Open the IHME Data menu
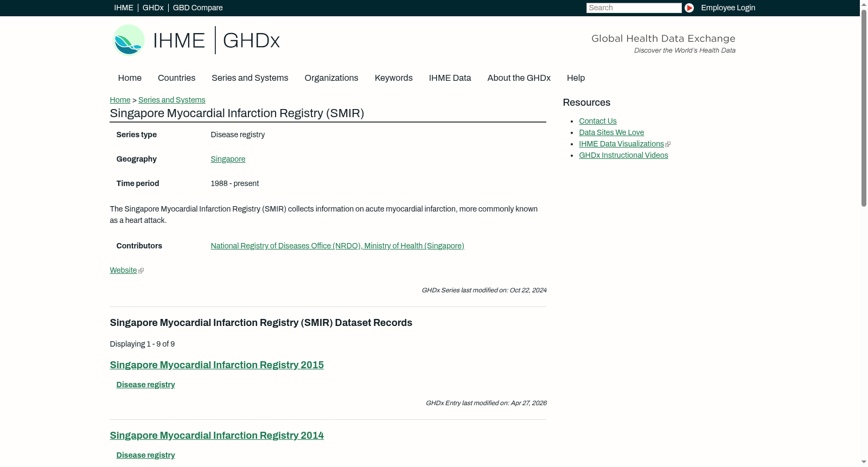 [x=450, y=78]
